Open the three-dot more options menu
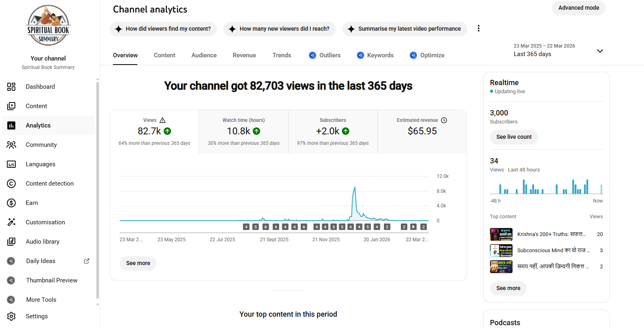This screenshot has width=644, height=328. tap(478, 28)
